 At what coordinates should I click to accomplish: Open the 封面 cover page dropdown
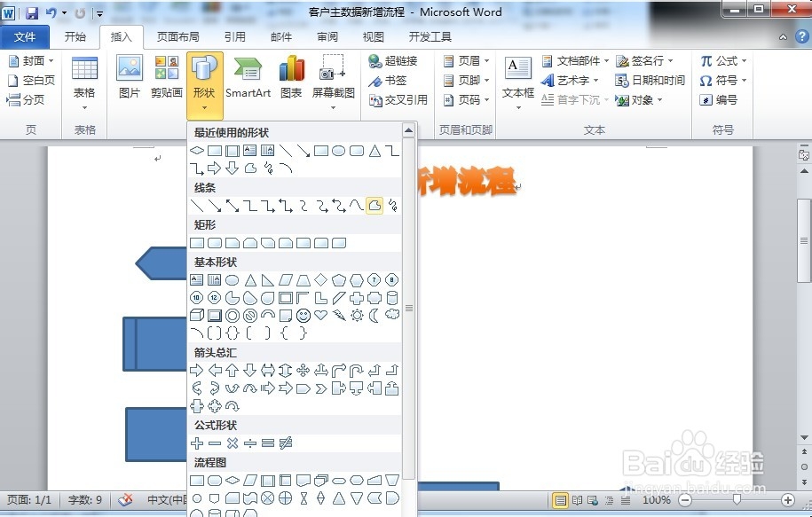[x=31, y=59]
